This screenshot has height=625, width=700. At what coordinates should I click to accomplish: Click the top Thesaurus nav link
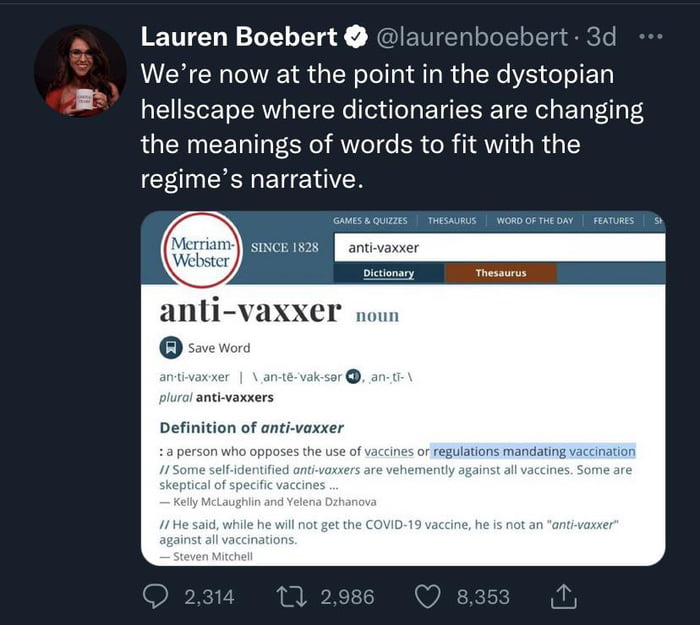click(x=452, y=221)
